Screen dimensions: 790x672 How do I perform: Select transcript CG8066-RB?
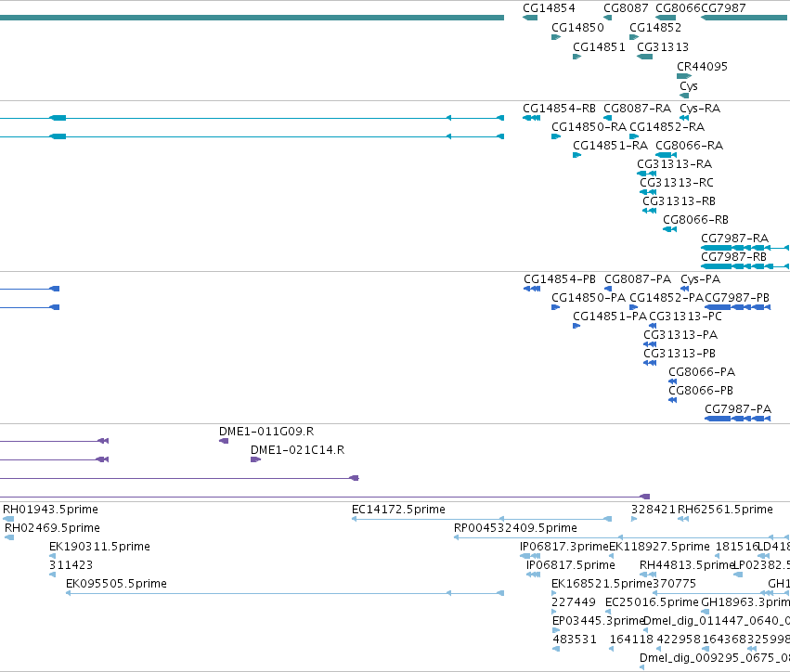[x=696, y=220]
